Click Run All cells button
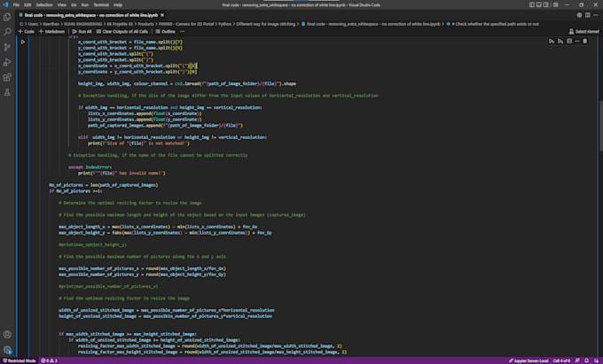 point(82,32)
